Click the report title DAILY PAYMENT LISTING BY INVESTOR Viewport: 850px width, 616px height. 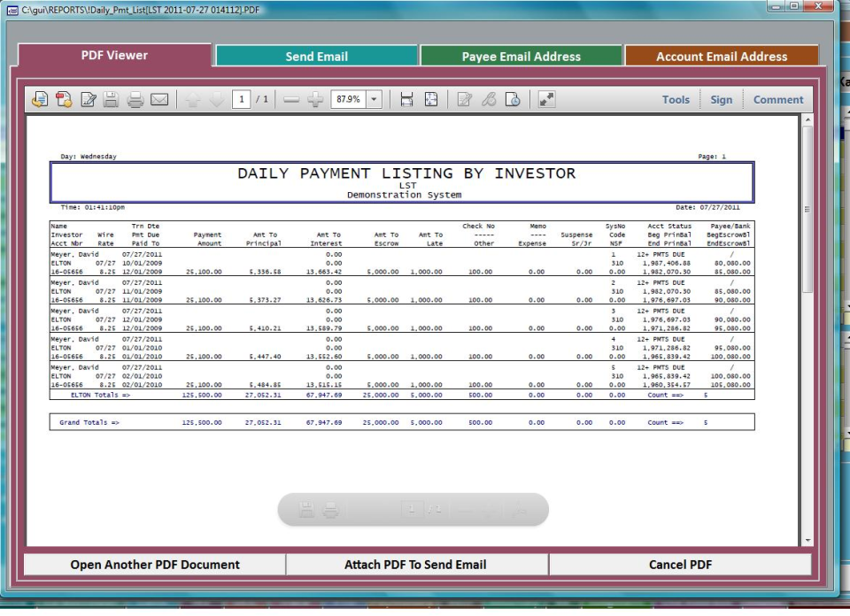point(406,173)
